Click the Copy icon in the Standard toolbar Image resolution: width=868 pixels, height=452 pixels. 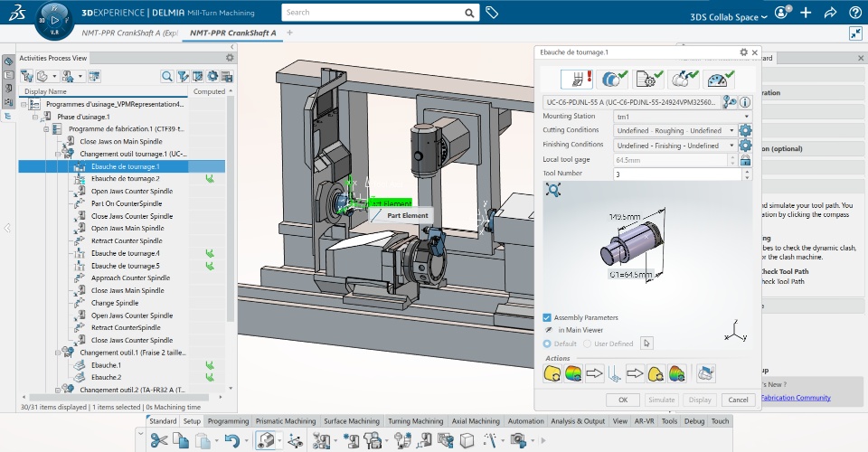[181, 440]
